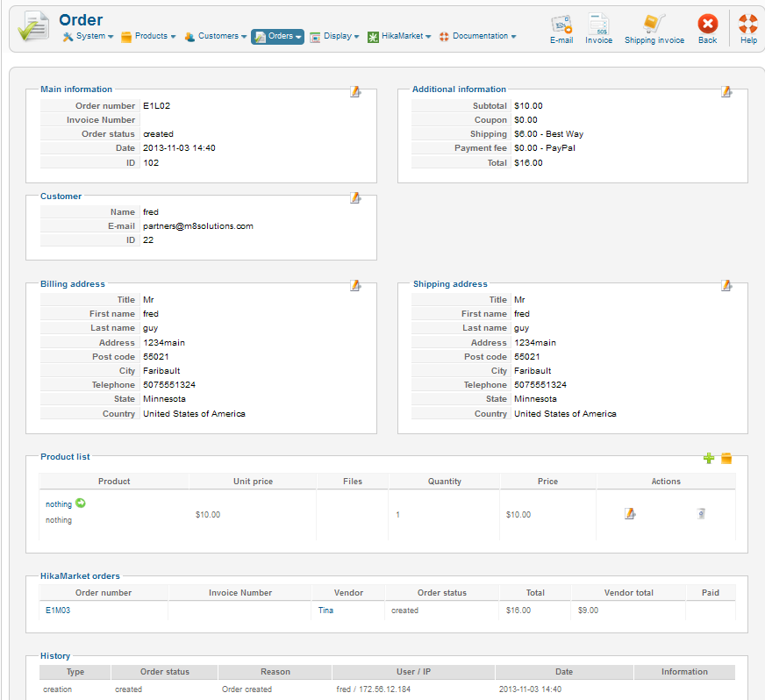Click the date 2013-11-03 14:40 in Main information

click(x=179, y=147)
